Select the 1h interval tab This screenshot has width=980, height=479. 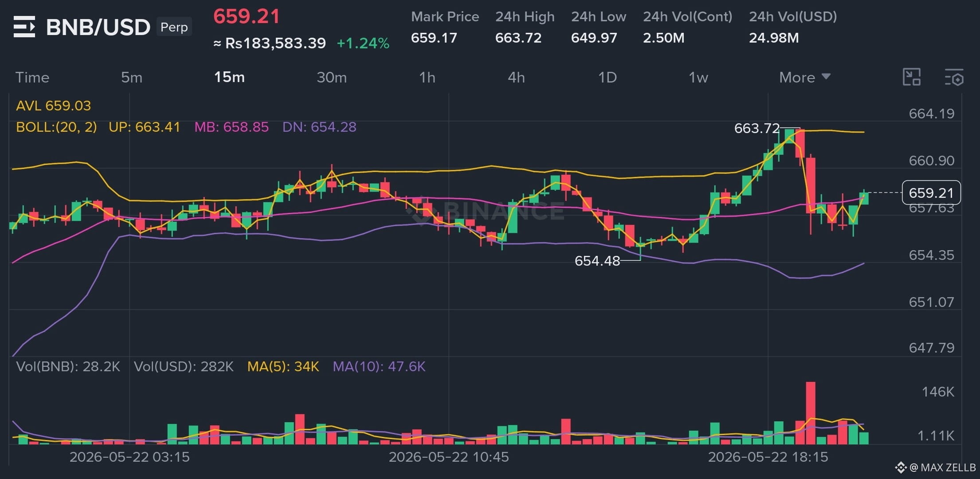click(x=427, y=77)
